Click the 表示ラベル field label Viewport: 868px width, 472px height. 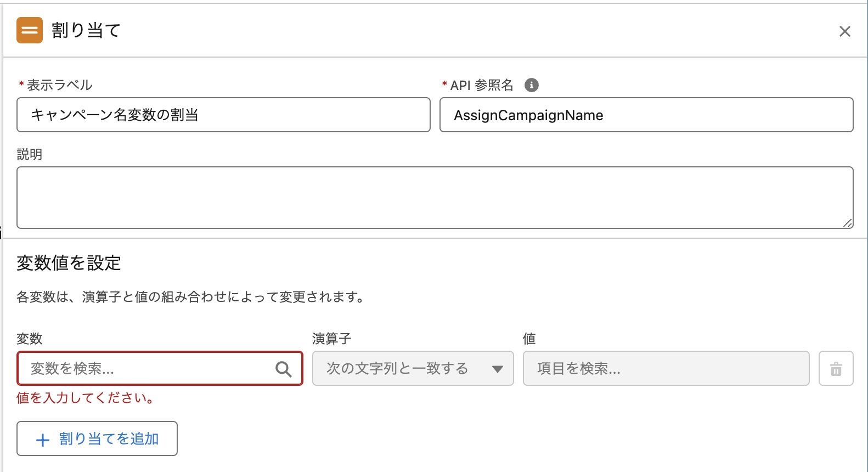[x=59, y=85]
